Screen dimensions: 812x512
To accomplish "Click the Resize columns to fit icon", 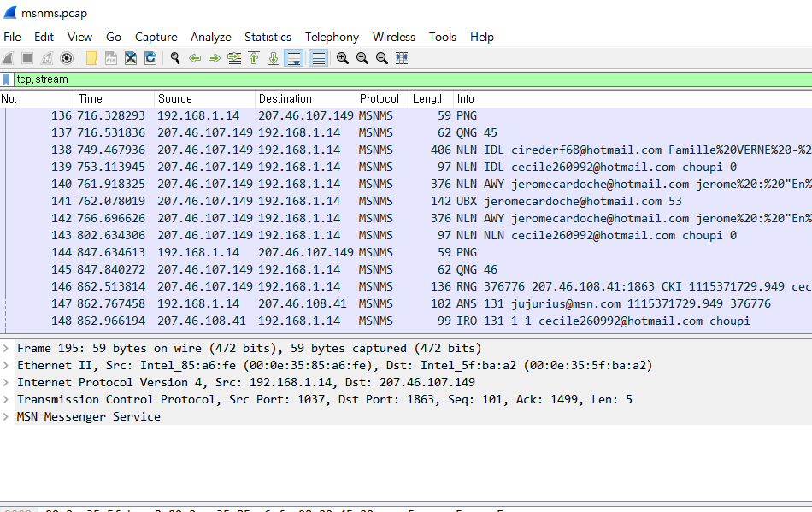I will (402, 58).
